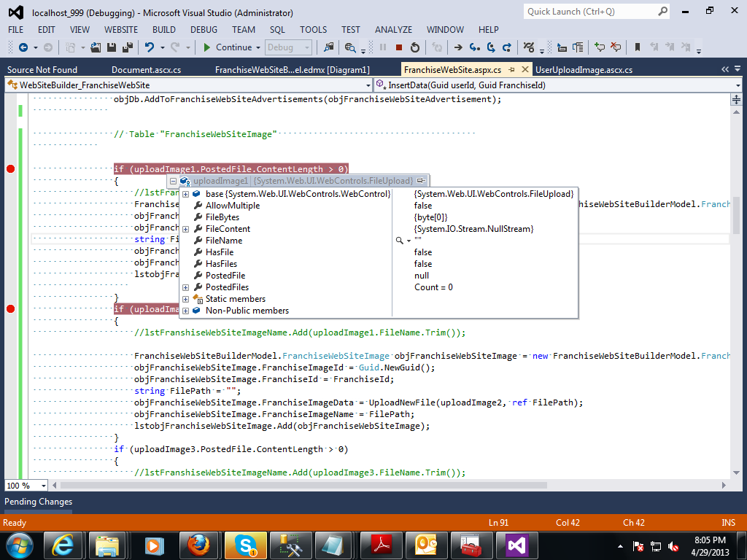Screen dimensions: 747x560
Task: Toggle the second red breakpoint in the margin
Action: tap(10, 308)
